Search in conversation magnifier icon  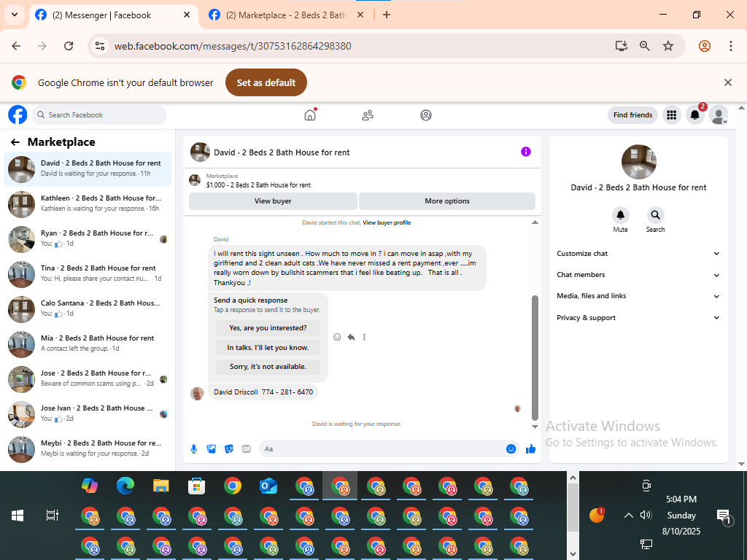(656, 215)
